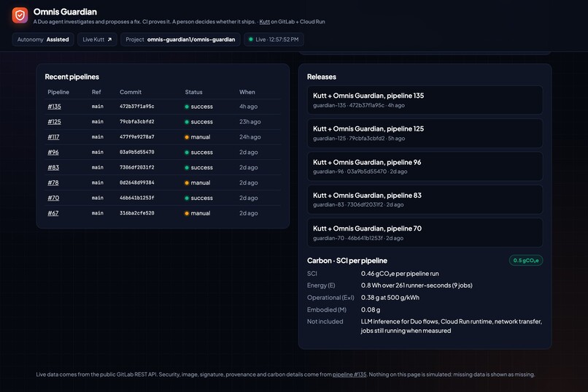Open pipeline #125 link
Screen dimensions: 588x392
tap(55, 121)
